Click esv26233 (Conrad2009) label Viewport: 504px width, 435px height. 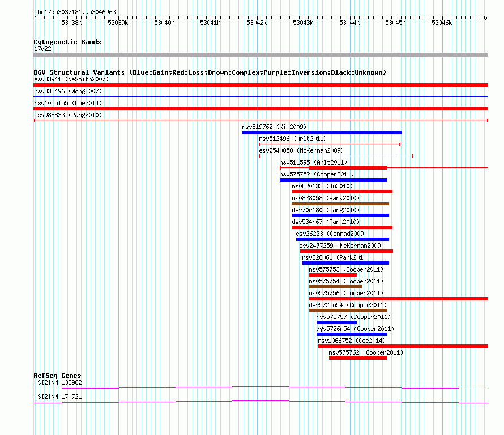[x=331, y=234]
